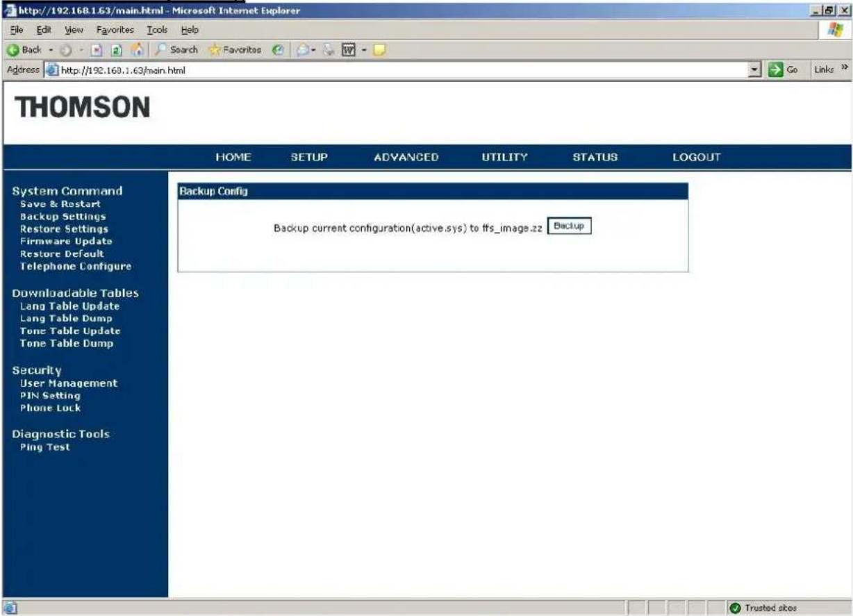Click the yellow Discuss note icon

[x=380, y=50]
